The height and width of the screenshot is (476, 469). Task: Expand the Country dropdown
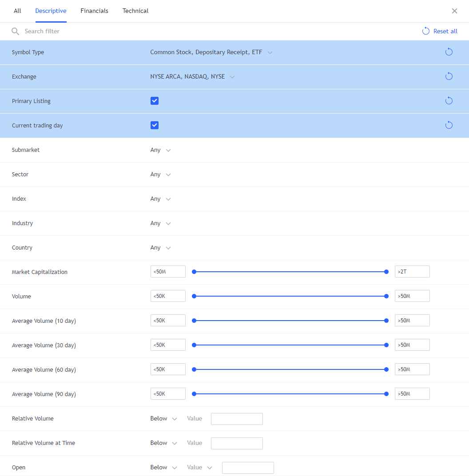(160, 248)
